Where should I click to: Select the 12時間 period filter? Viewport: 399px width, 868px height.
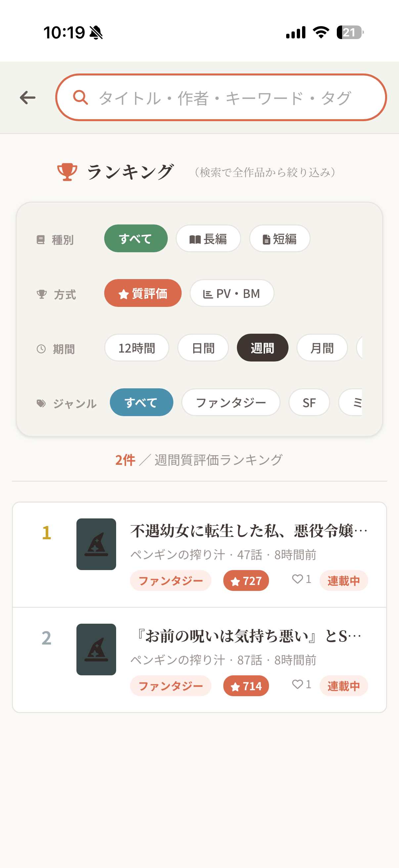(137, 348)
